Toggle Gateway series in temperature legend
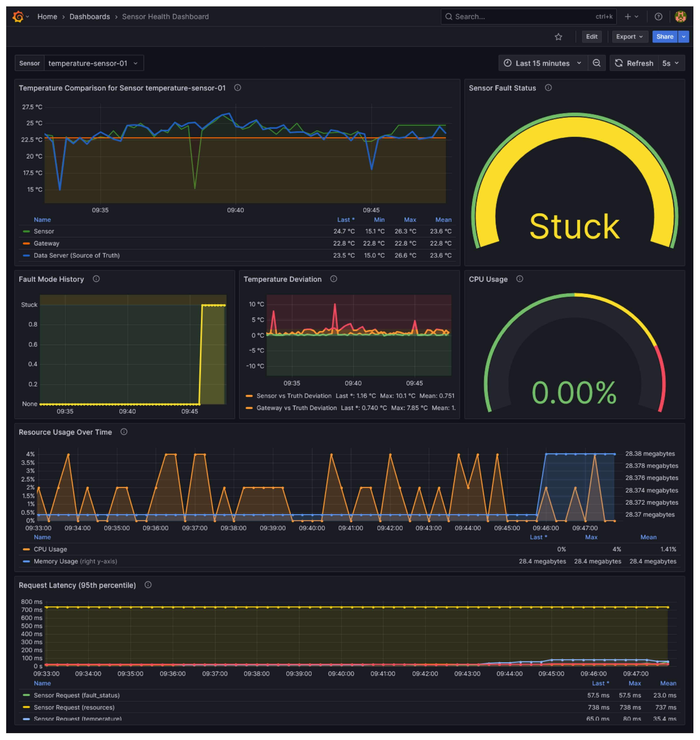 [46, 243]
